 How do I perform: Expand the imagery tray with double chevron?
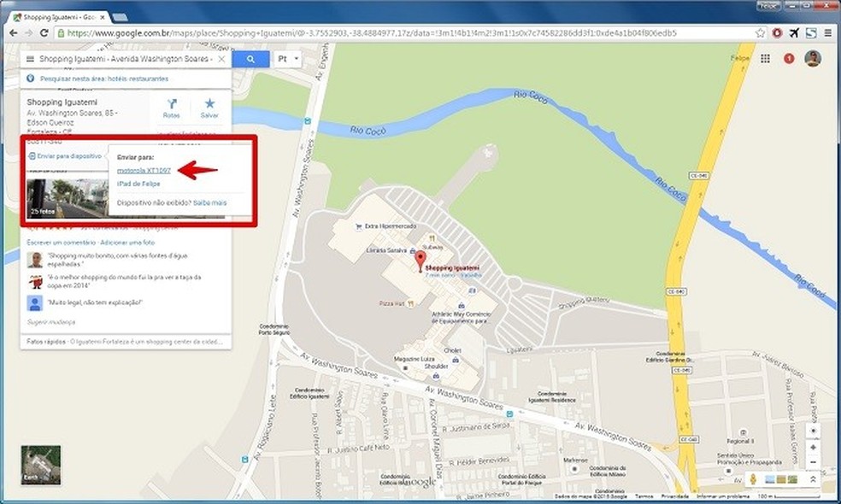point(813,479)
